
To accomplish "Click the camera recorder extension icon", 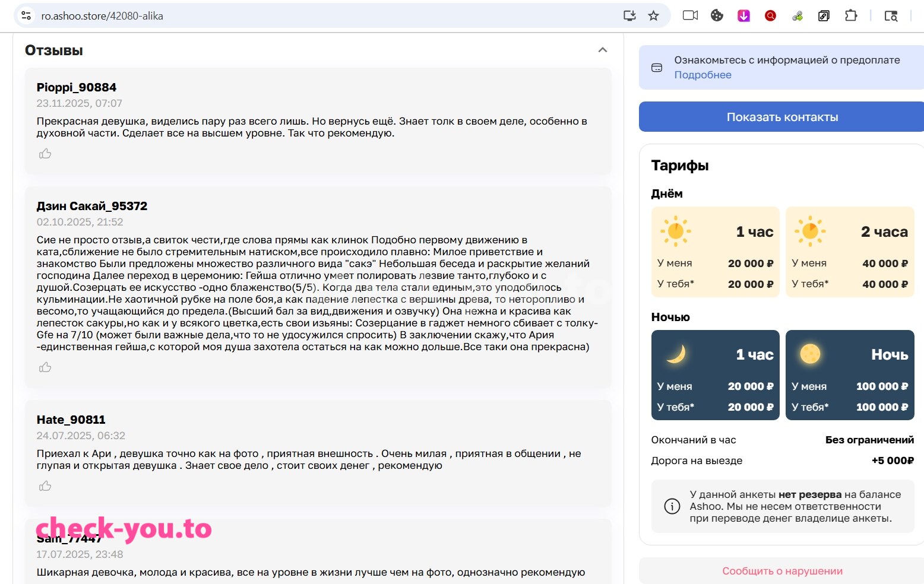I will (690, 16).
